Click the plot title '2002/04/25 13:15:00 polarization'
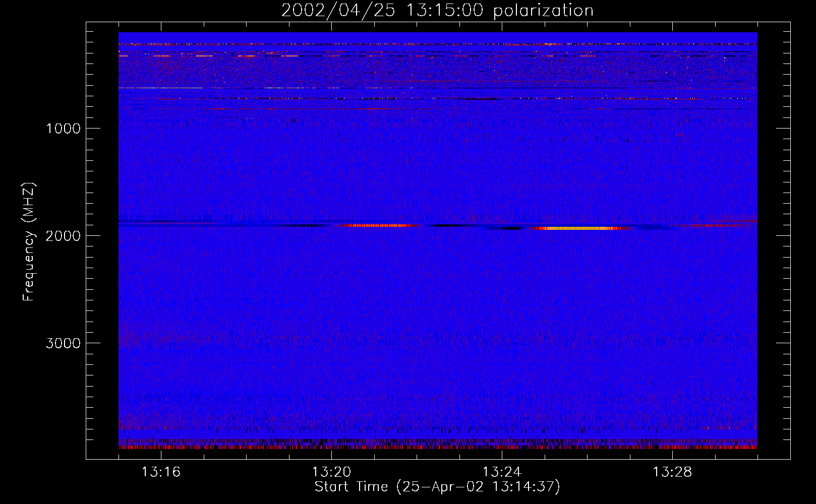This screenshot has height=504, width=816. click(437, 11)
